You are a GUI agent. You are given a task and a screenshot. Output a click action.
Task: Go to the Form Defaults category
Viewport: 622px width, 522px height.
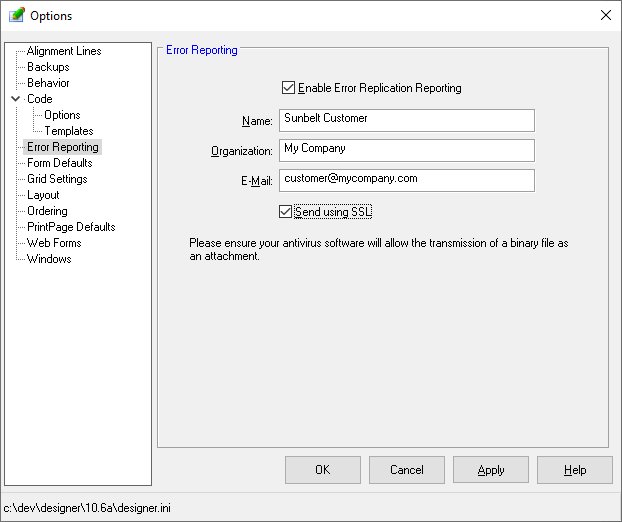tap(59, 163)
